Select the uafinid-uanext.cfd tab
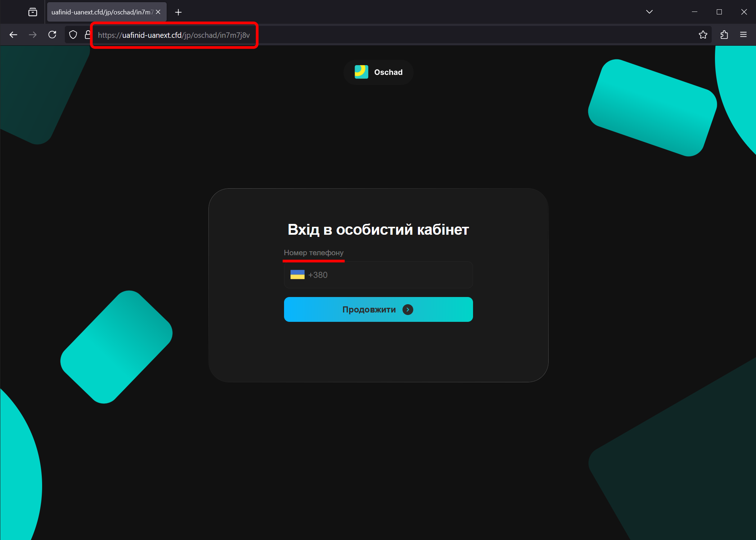 coord(107,12)
